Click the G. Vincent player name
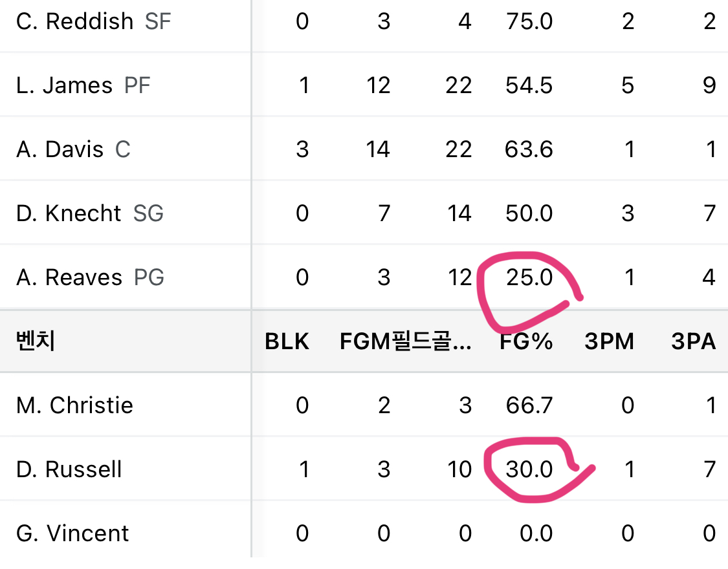 tap(72, 533)
